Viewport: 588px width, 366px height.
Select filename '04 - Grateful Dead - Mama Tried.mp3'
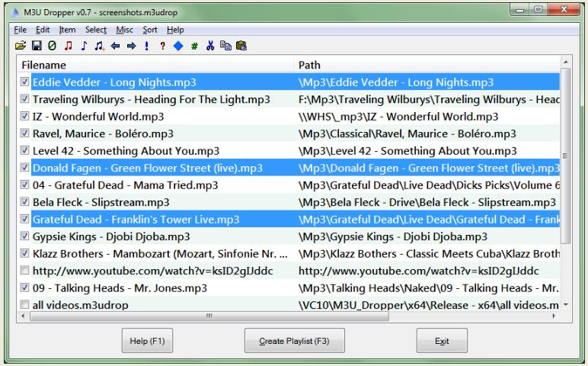[x=125, y=185]
